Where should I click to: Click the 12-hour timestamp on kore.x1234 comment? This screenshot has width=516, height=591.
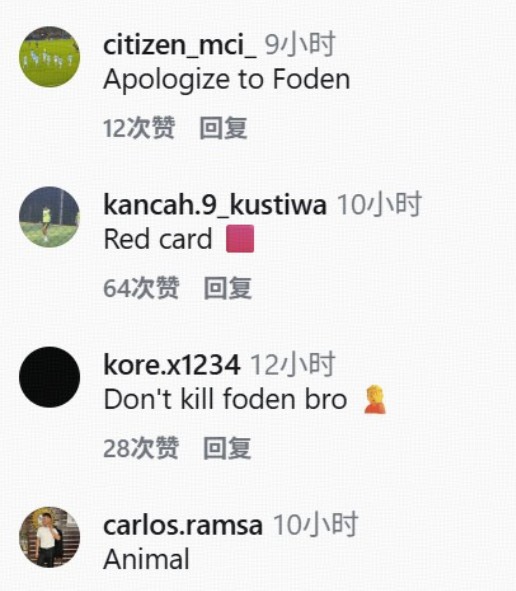click(x=292, y=364)
